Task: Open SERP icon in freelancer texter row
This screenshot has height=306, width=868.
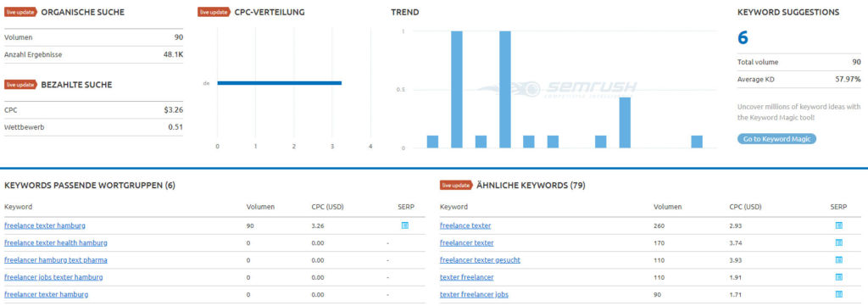Action: (838, 242)
